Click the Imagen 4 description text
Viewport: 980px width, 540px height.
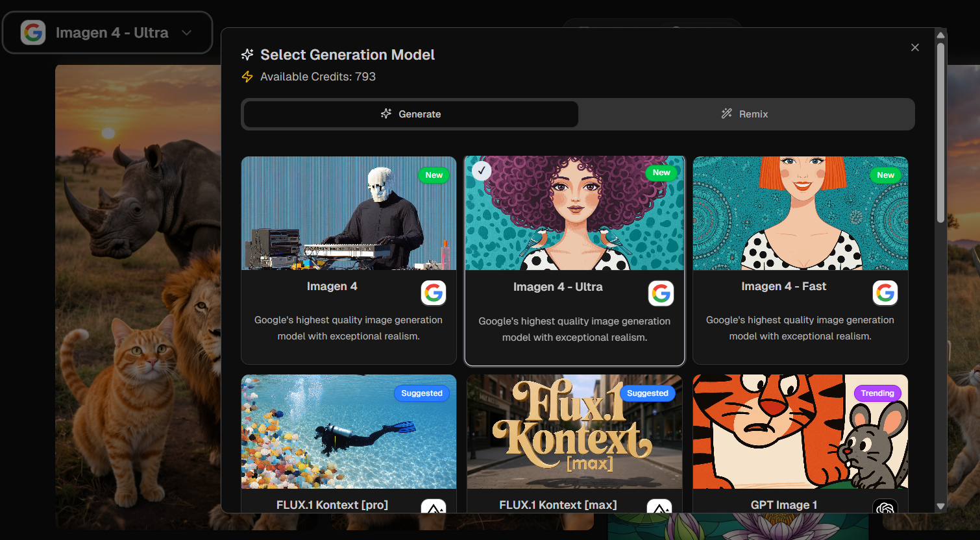coord(349,328)
